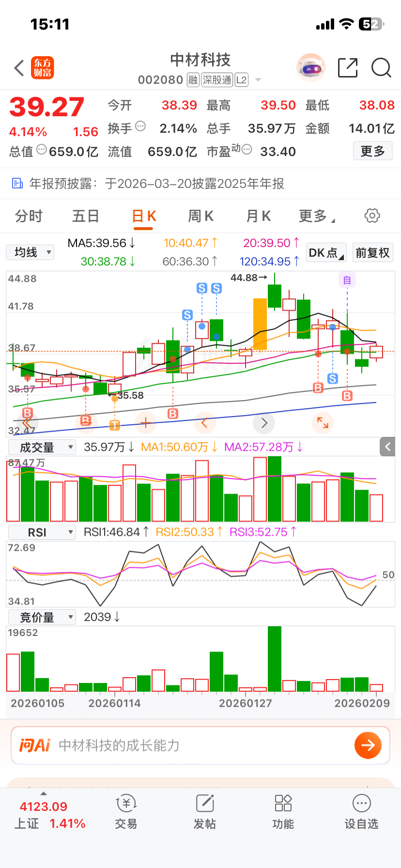401x868 pixels.
Task: Move chart cursor left with arrow button
Action: pyautogui.click(x=204, y=423)
